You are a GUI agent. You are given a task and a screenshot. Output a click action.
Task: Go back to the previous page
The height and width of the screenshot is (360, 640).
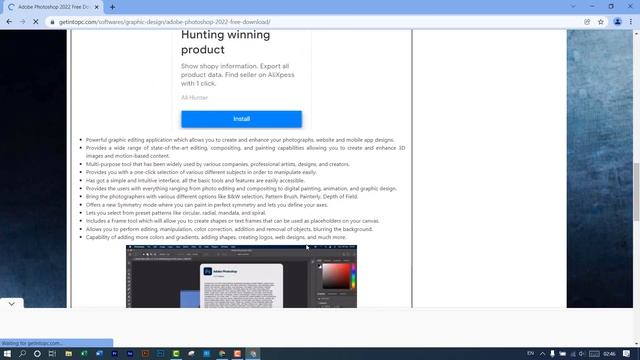(9, 22)
